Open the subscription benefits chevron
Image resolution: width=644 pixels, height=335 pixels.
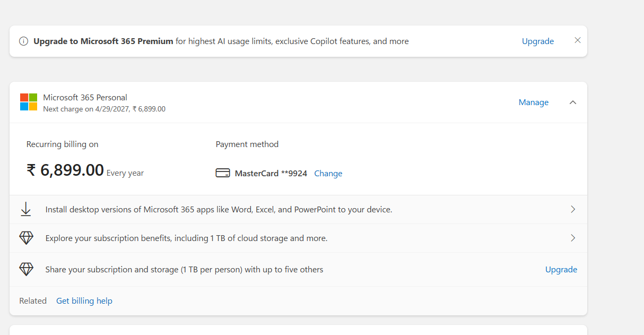tap(573, 238)
